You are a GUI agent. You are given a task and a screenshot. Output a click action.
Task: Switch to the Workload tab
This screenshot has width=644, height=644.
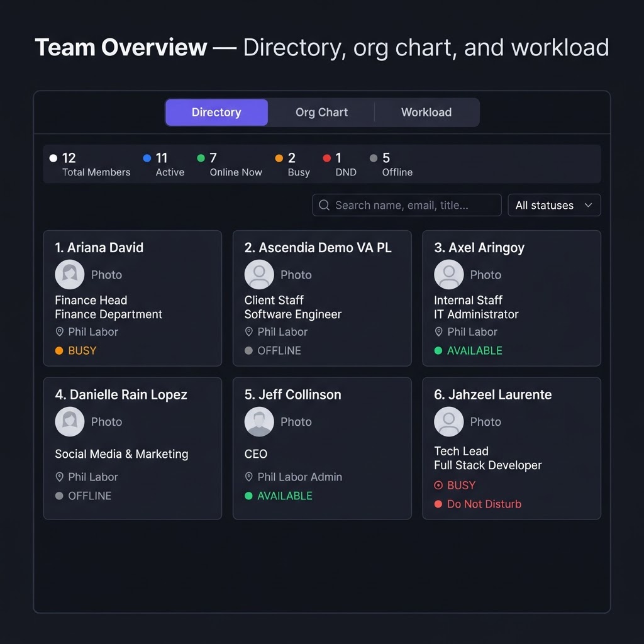(x=426, y=112)
